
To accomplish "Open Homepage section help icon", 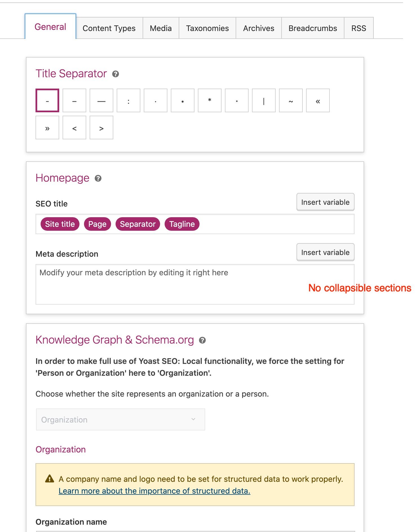I will 98,178.
